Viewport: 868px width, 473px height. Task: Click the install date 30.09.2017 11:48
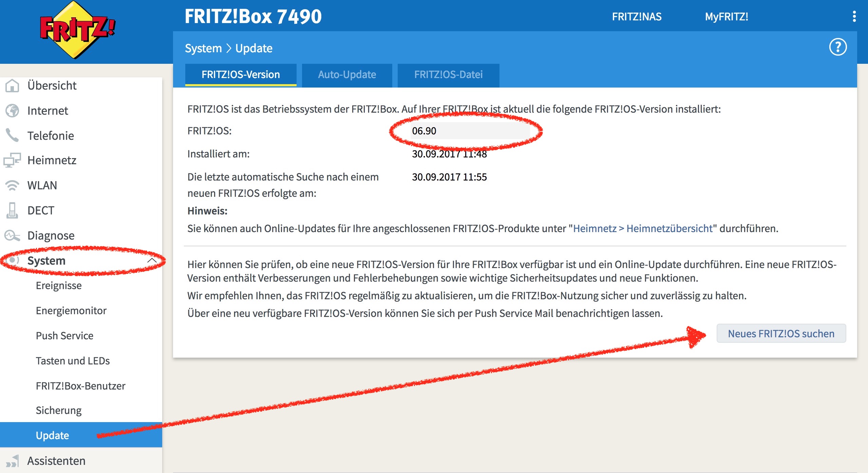click(x=449, y=154)
